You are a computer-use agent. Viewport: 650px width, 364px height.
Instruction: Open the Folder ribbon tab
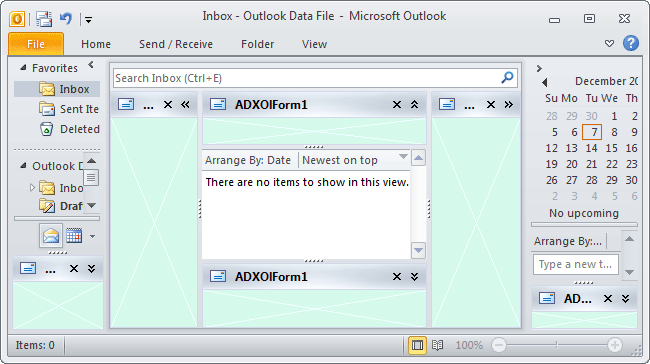[257, 44]
